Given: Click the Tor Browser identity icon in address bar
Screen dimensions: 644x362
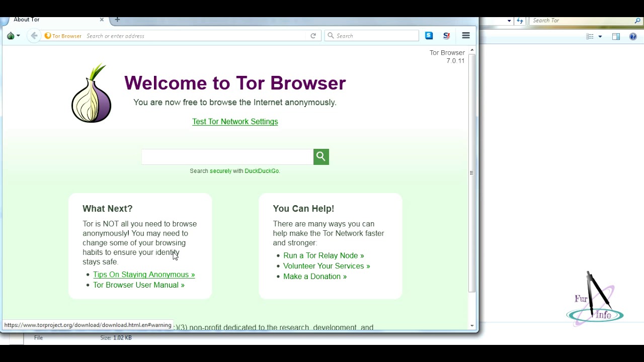Looking at the screenshot, I should coord(63,36).
